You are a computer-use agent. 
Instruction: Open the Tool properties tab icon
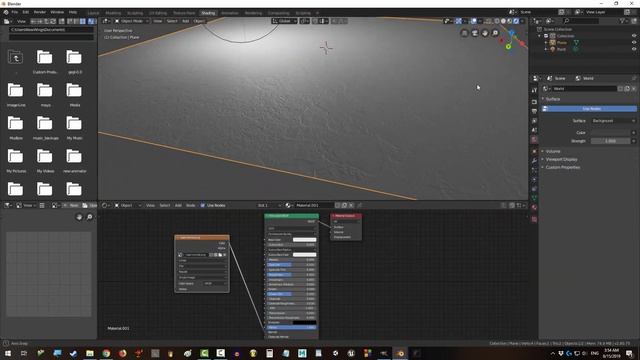click(534, 90)
